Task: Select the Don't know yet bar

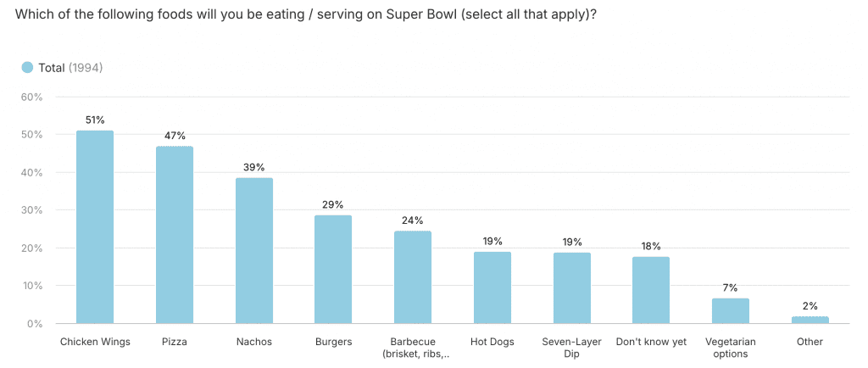Action: tap(651, 290)
